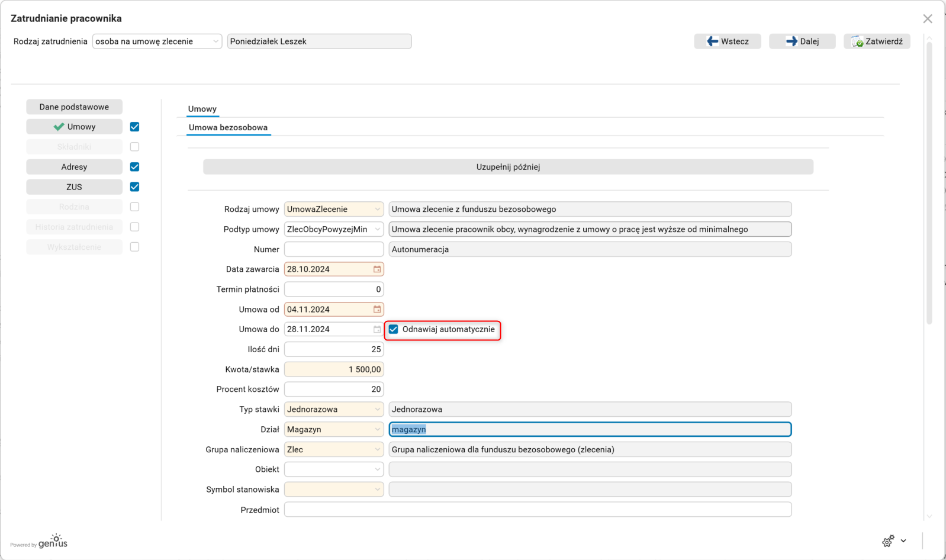Expand the Rodzaj zatrudnienia dropdown

click(215, 41)
